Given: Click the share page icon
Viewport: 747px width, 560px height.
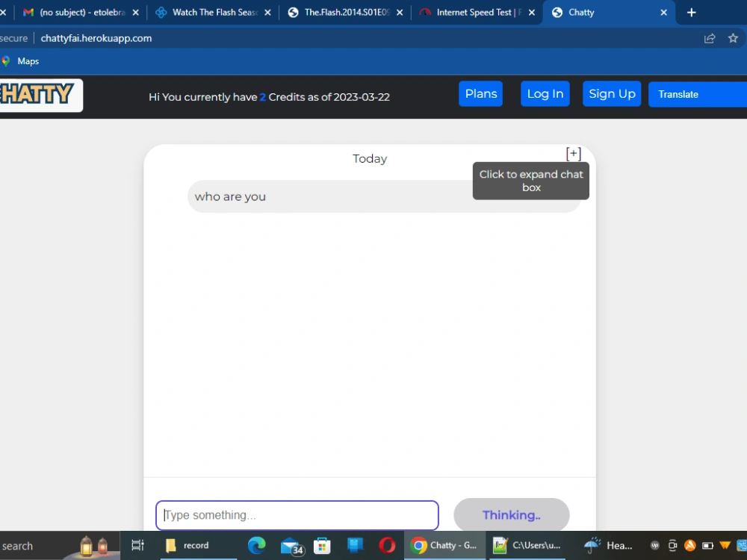Looking at the screenshot, I should pyautogui.click(x=710, y=39).
